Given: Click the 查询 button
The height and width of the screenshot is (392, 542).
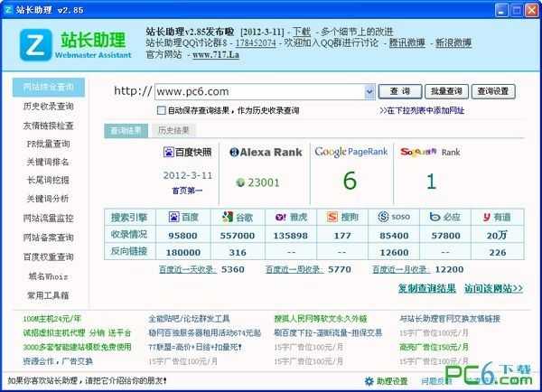Looking at the screenshot, I should coord(400,91).
